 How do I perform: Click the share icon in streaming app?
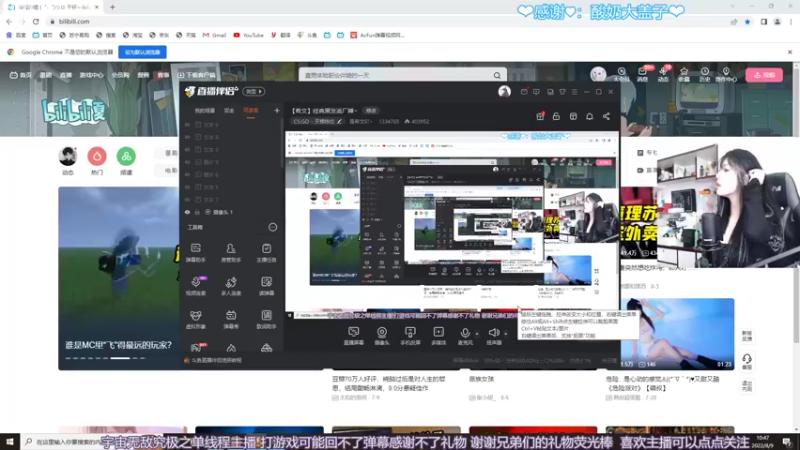tap(606, 116)
